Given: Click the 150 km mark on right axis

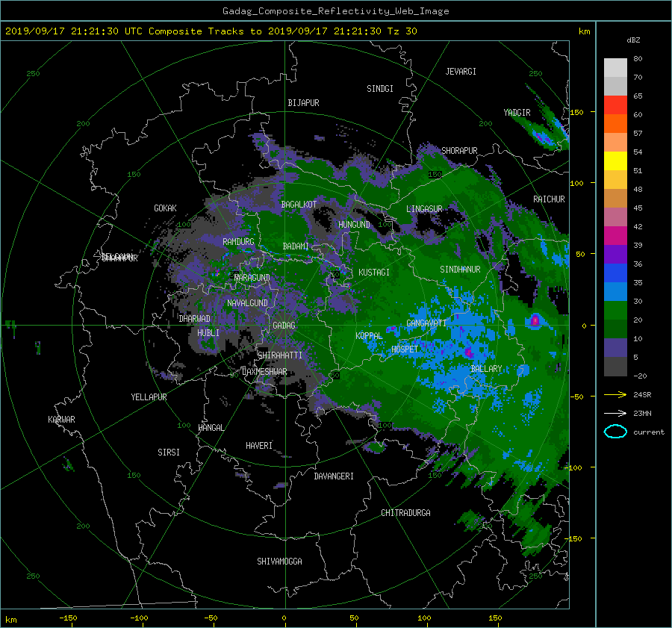Looking at the screenshot, I should tap(577, 112).
